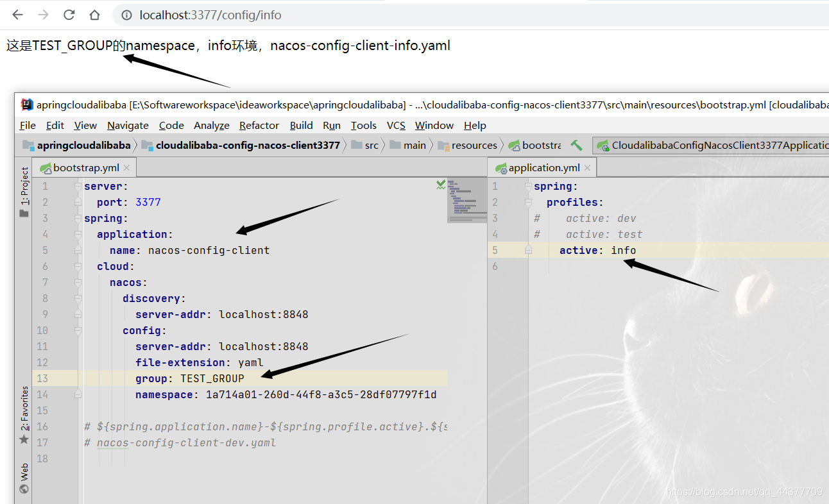Collapse the server: block in bootstrap.yml
The image size is (829, 504).
coord(78,187)
